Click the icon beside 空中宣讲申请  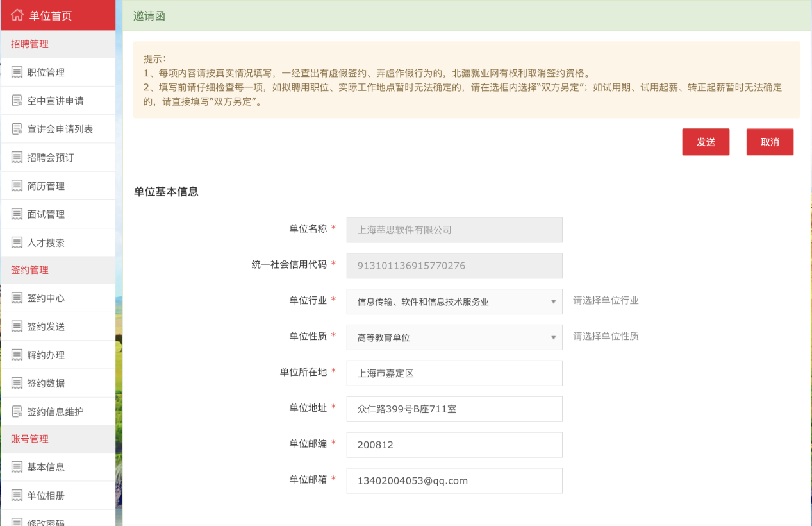click(17, 101)
